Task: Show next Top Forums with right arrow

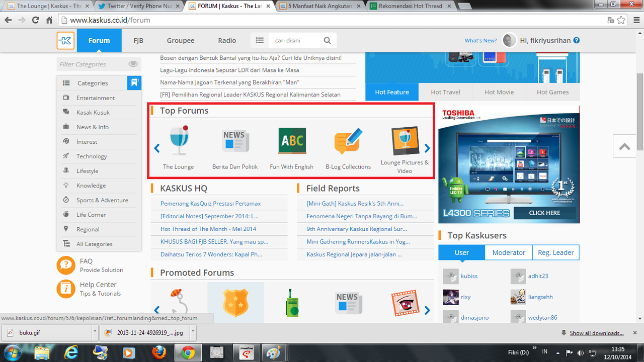Action: [427, 148]
